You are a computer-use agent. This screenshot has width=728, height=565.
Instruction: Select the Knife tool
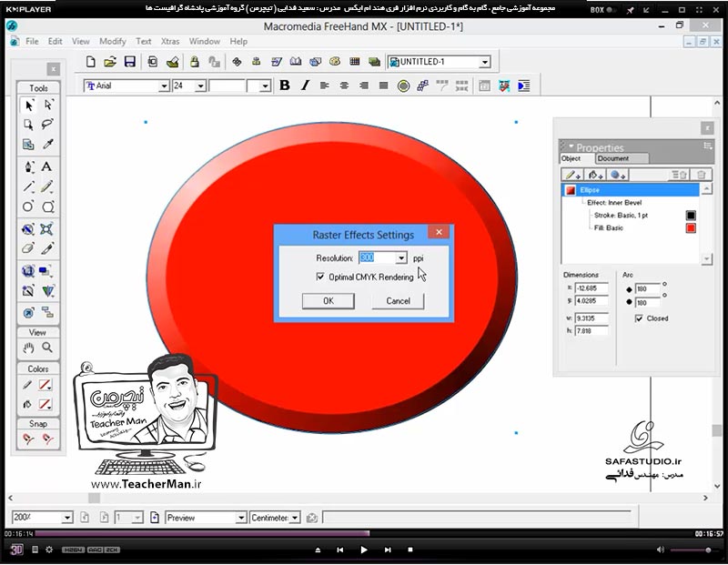point(47,248)
